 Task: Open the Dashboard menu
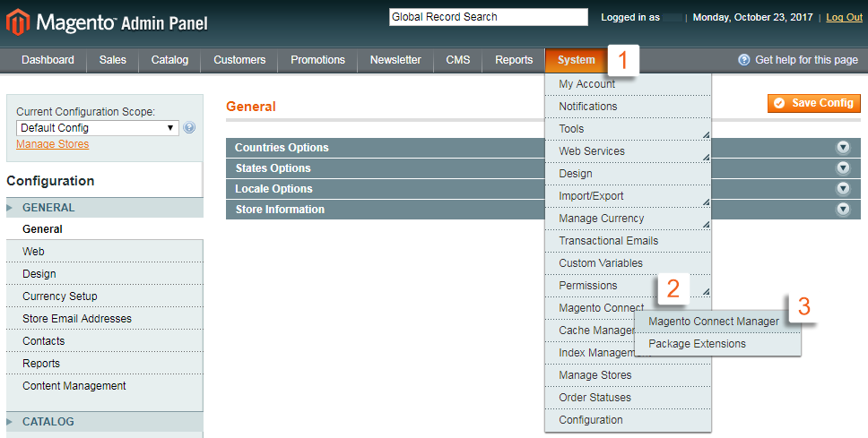click(48, 60)
